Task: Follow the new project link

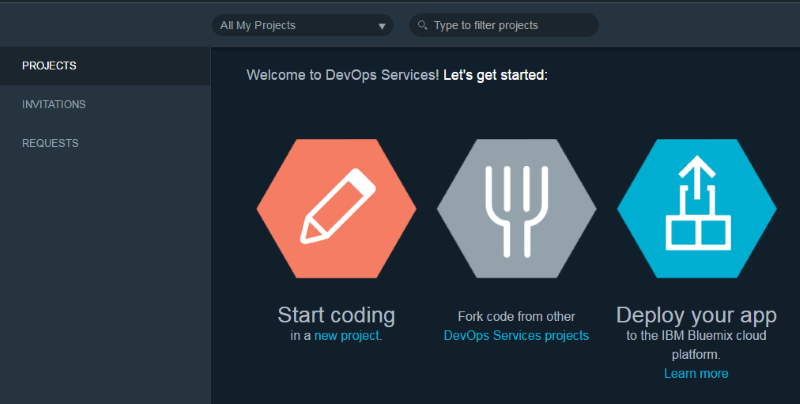Action: point(347,336)
